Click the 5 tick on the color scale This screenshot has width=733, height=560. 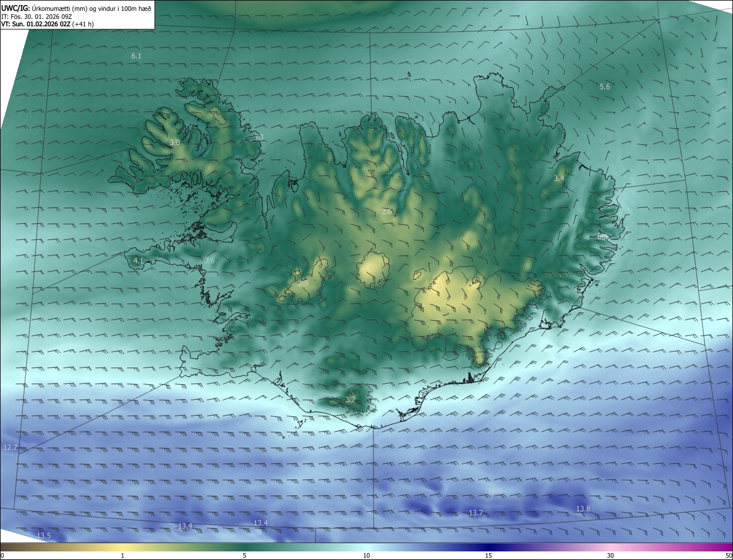pos(245,555)
